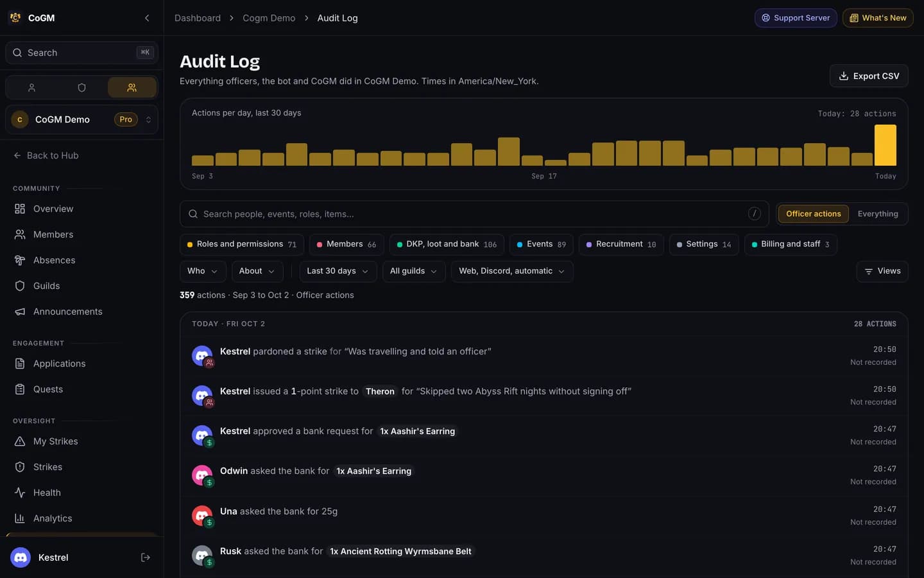Click today's highlighted bar in the chart
924x578 pixels.
[886, 145]
